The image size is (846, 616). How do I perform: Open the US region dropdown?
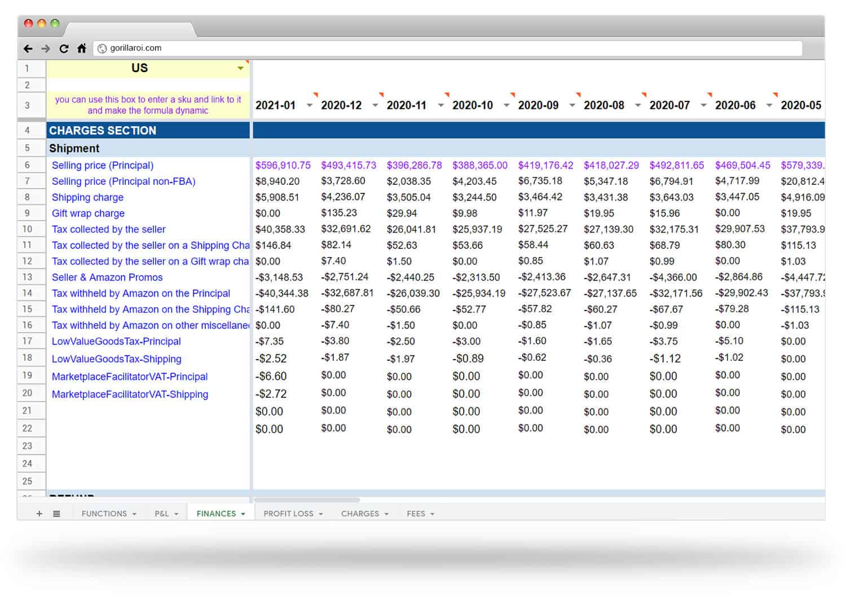click(241, 68)
